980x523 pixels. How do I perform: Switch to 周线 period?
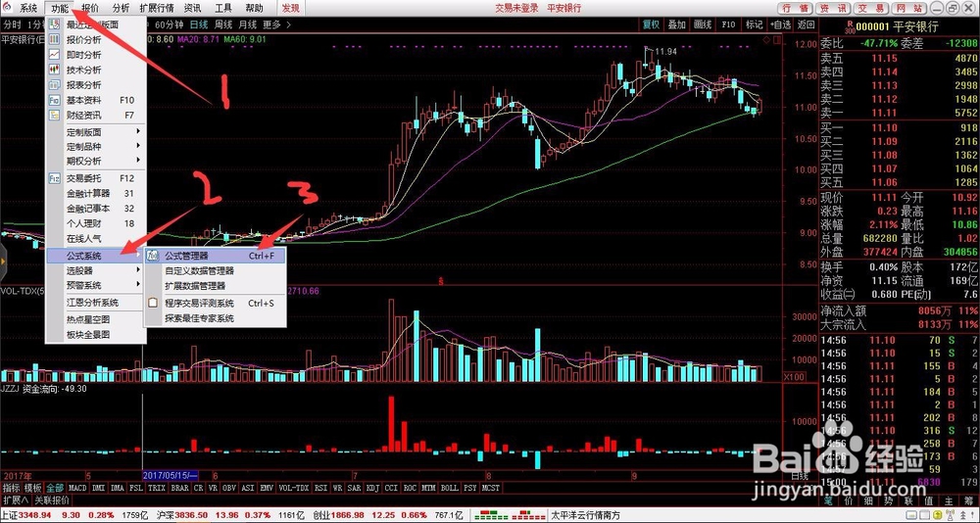pyautogui.click(x=223, y=25)
